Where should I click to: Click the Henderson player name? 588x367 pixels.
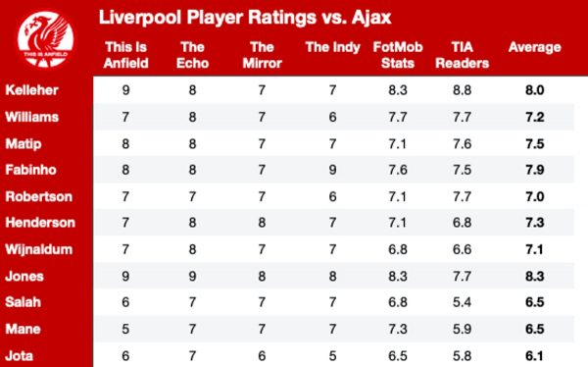[x=40, y=223]
